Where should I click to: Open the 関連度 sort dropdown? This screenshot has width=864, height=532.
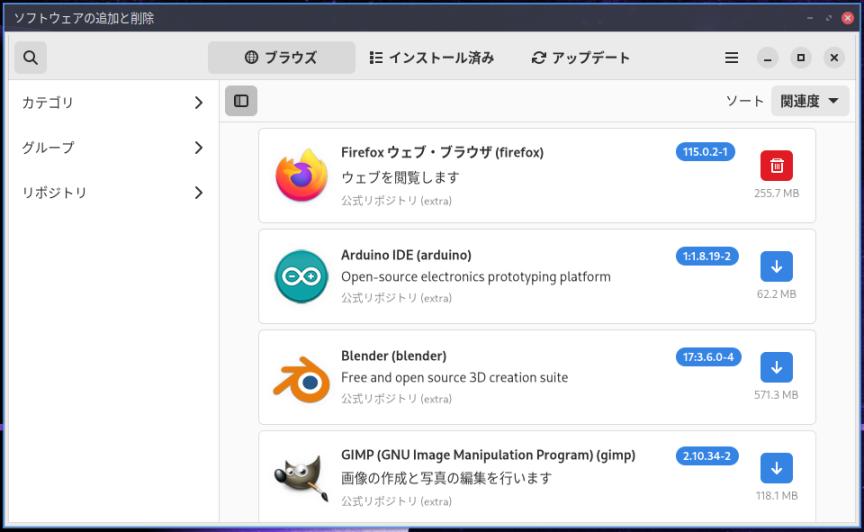tap(809, 101)
